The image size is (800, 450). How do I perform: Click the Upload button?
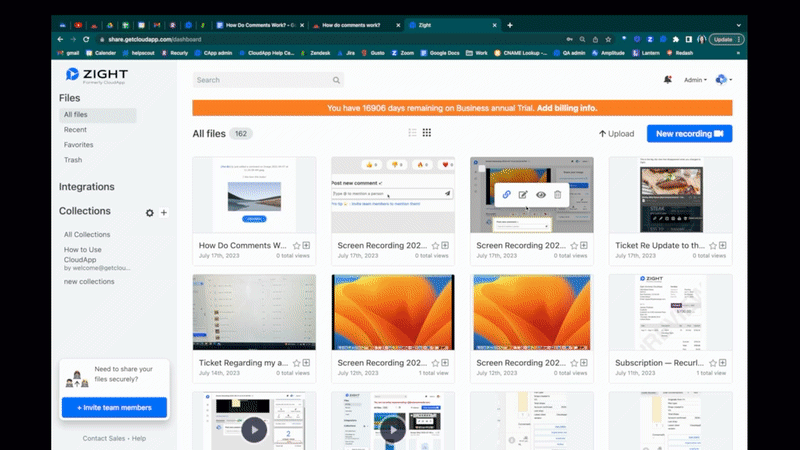pos(616,134)
